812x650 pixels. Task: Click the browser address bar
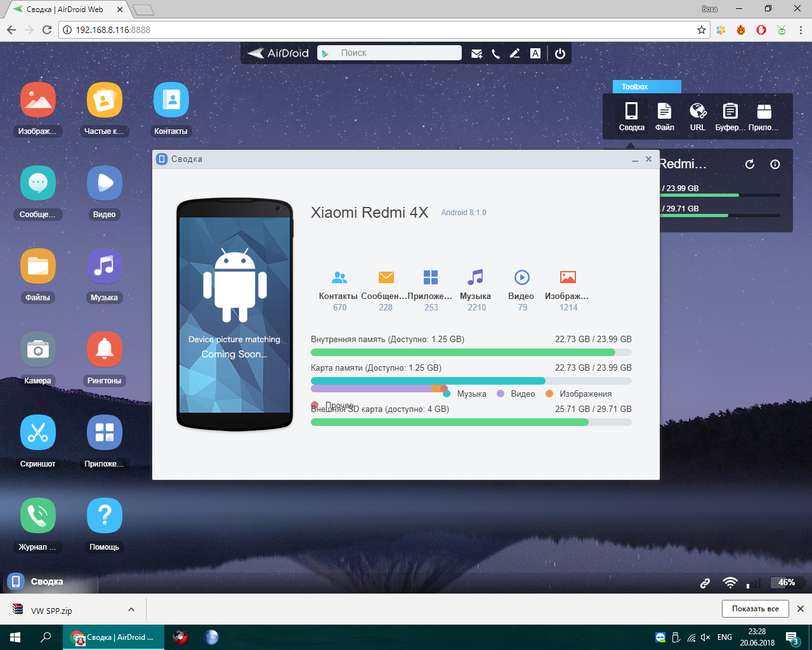[384, 30]
